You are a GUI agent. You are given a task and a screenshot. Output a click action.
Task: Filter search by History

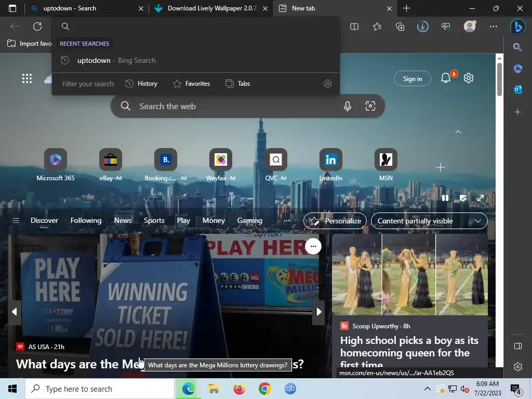click(141, 84)
